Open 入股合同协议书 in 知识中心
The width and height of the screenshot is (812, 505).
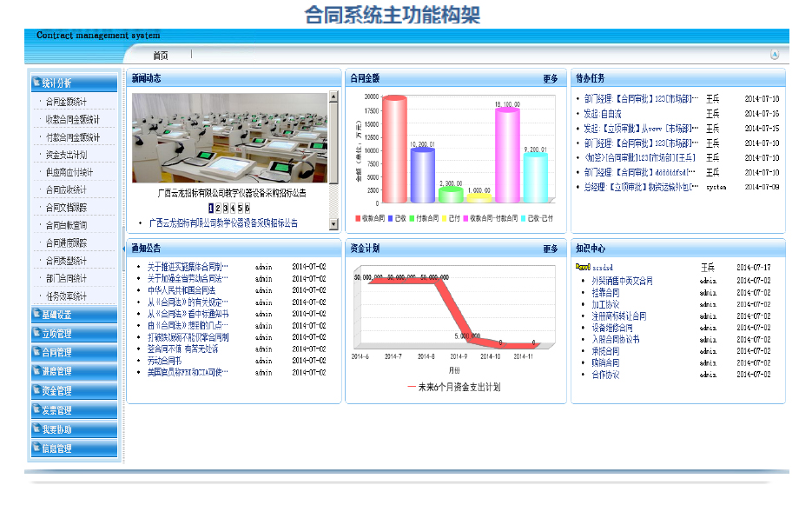coord(615,339)
